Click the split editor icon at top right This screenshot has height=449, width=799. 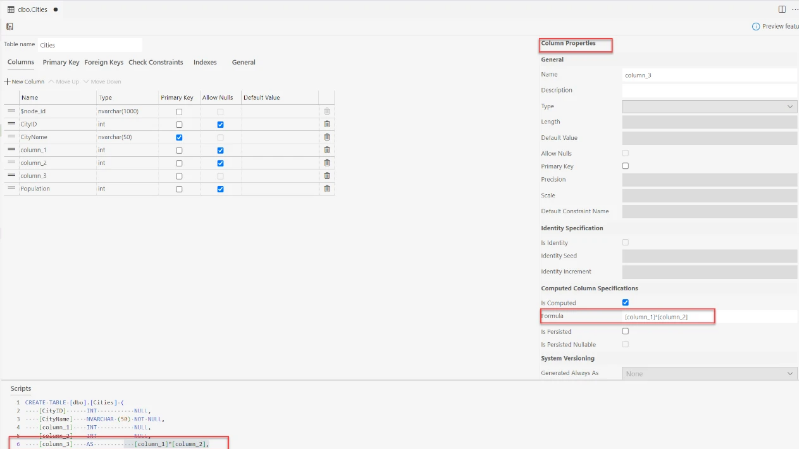tap(782, 9)
